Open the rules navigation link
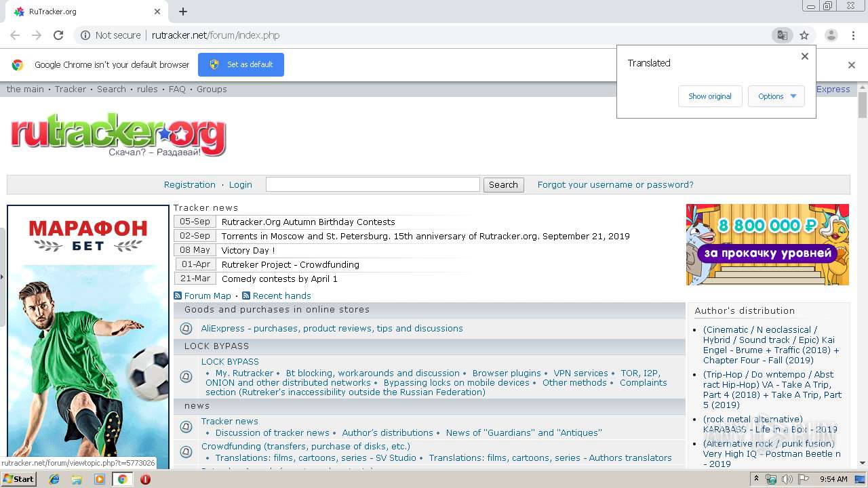The height and width of the screenshot is (488, 868). tap(147, 89)
